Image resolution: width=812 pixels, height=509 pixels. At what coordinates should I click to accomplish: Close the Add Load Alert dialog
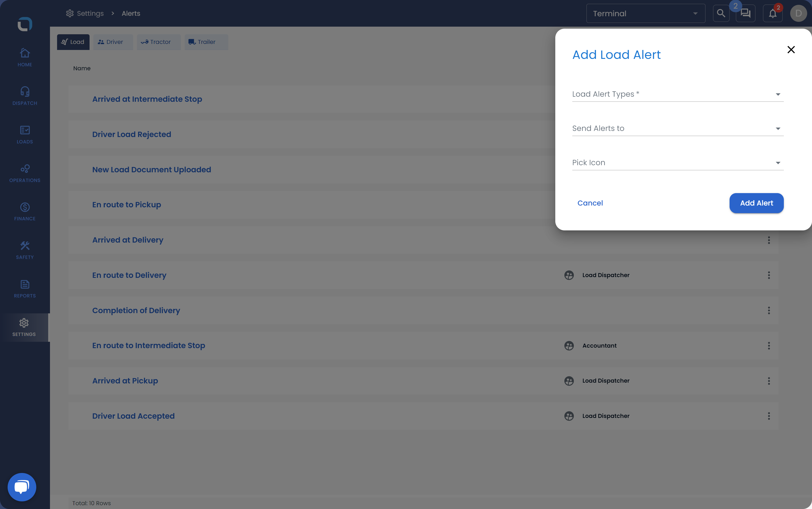(791, 50)
